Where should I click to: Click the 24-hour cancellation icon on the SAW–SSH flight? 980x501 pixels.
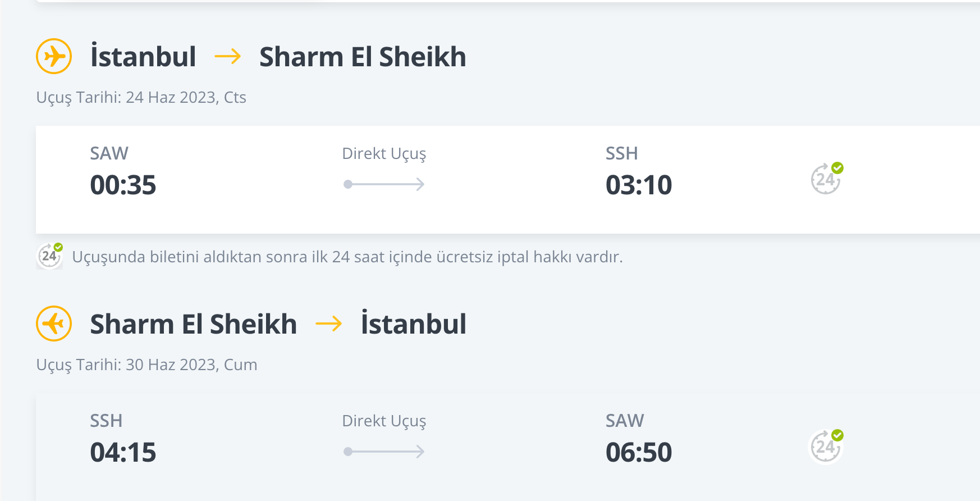(x=827, y=179)
